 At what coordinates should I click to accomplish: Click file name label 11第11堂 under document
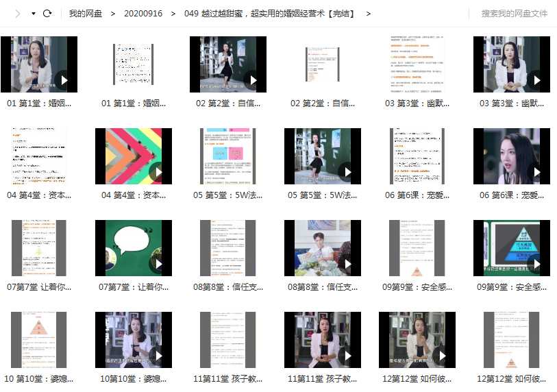click(228, 378)
